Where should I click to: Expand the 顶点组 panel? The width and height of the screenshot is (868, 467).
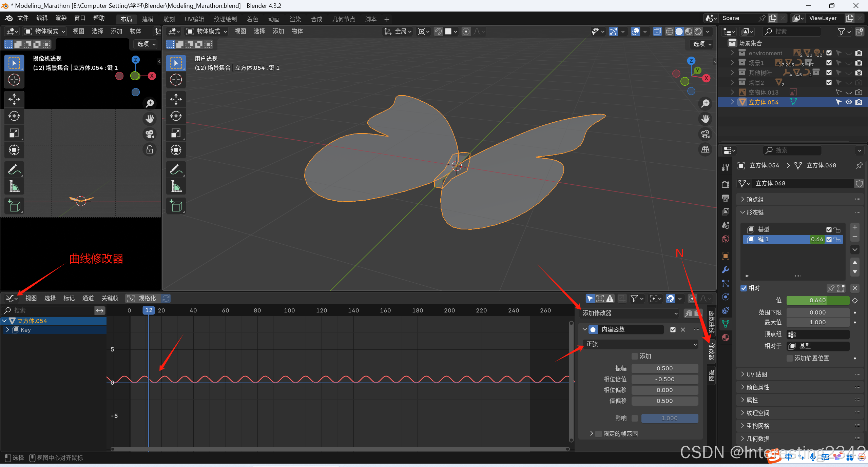pos(755,199)
